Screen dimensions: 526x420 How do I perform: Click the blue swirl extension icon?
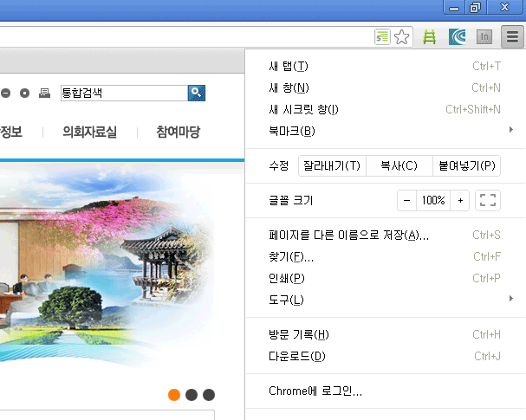coord(457,37)
